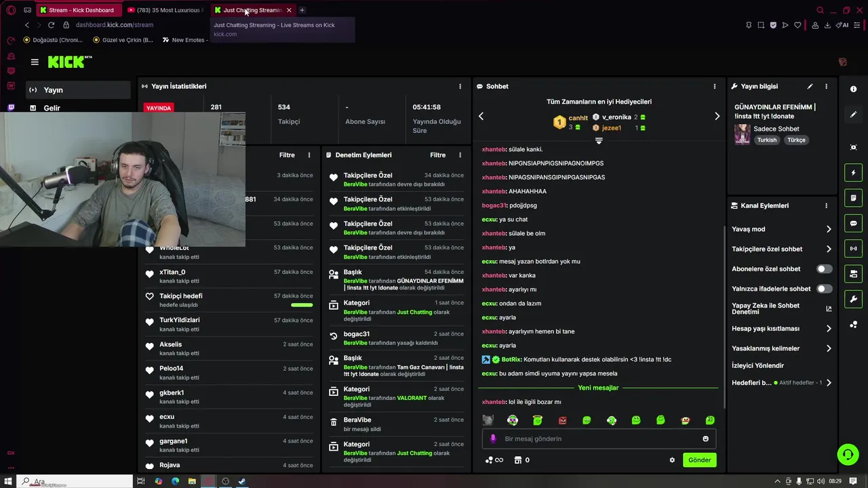Click the screenshot frame icon in right sidebar

tap(853, 147)
